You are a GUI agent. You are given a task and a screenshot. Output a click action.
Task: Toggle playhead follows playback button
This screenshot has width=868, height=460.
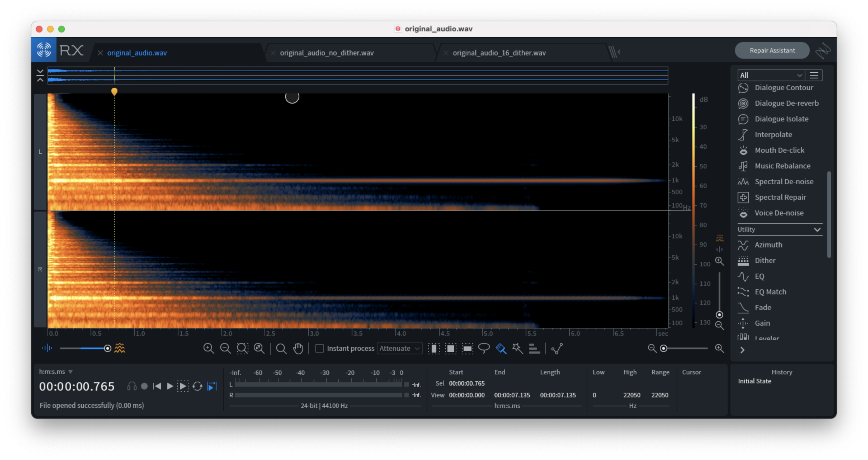coord(212,386)
